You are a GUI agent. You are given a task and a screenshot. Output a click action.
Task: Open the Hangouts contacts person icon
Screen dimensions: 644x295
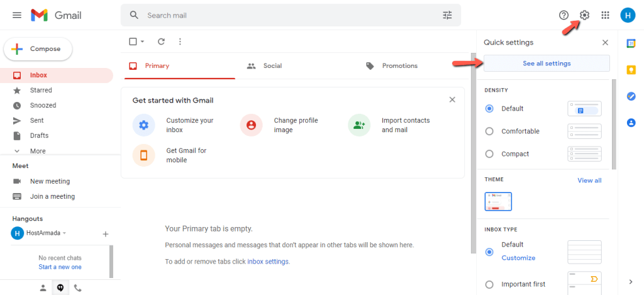pos(43,288)
